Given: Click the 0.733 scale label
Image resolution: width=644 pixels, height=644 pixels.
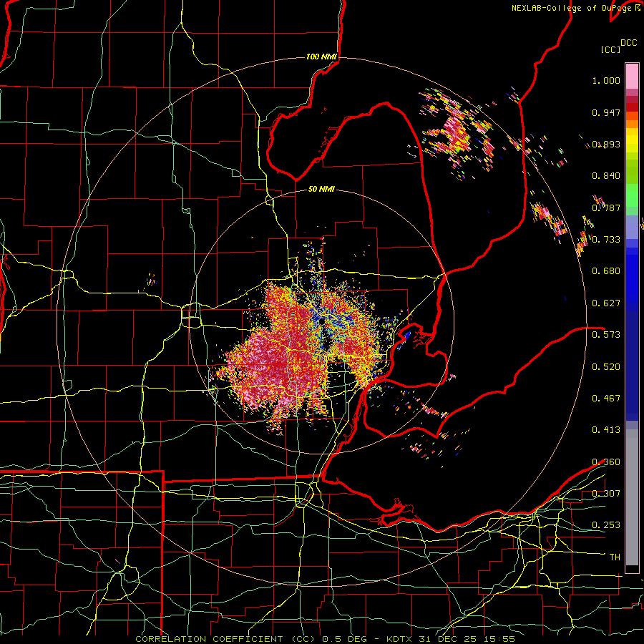Looking at the screenshot, I should (606, 240).
